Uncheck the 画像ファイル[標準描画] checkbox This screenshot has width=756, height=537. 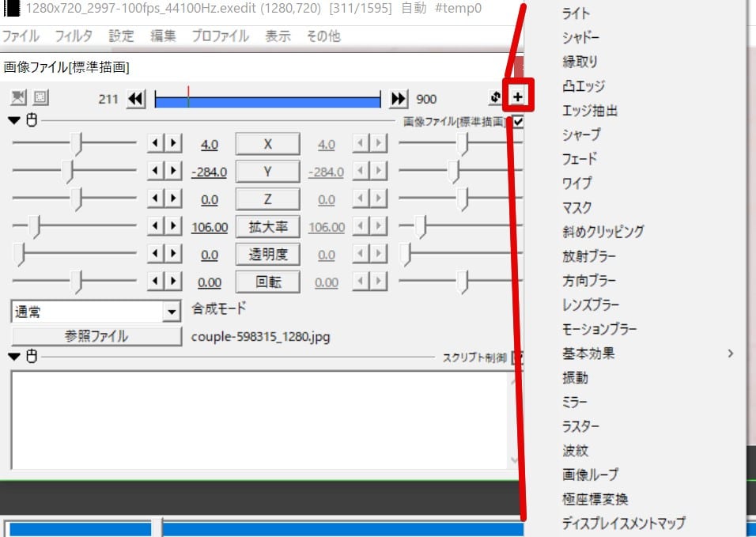(x=518, y=122)
